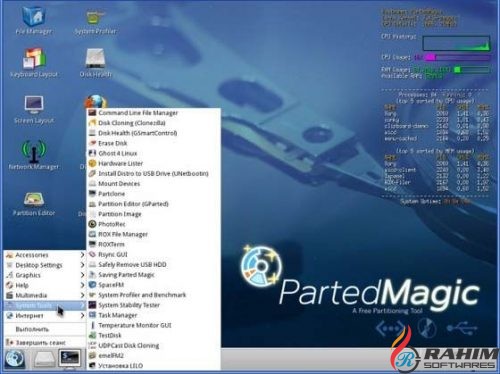Open the Partition Editor desktop icon
The height and width of the screenshot is (374, 500).
34,203
